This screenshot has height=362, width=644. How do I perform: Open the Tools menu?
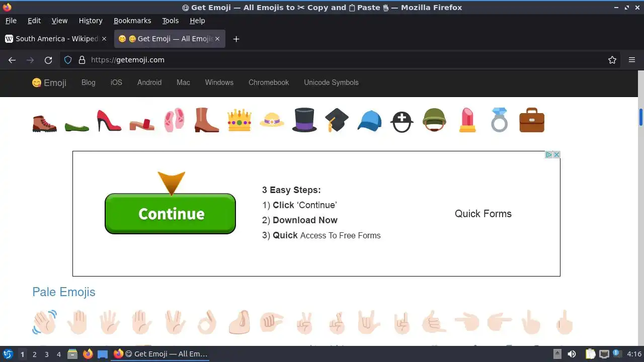click(x=170, y=21)
